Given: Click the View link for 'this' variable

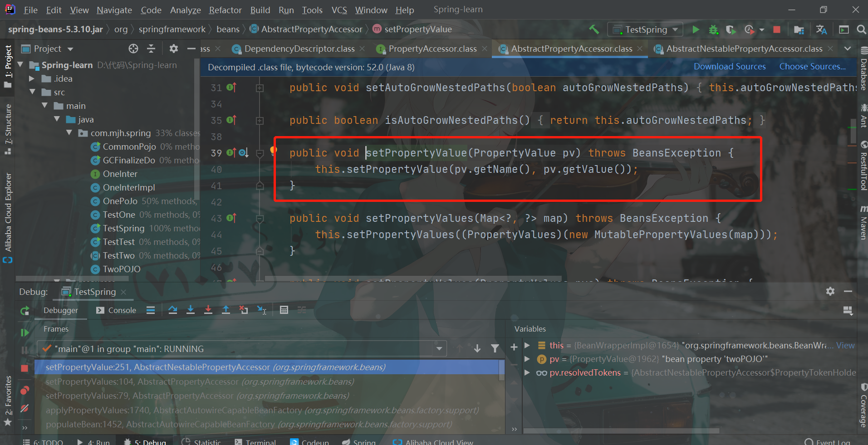Looking at the screenshot, I should 845,346.
